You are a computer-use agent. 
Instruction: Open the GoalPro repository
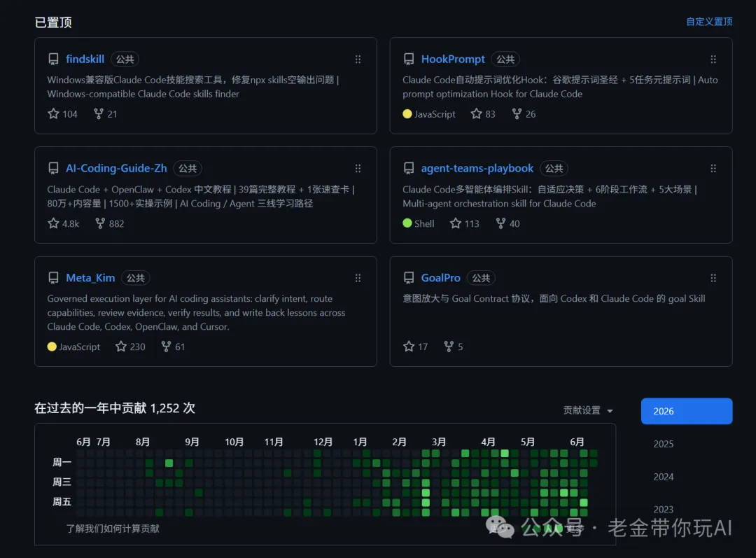point(441,278)
